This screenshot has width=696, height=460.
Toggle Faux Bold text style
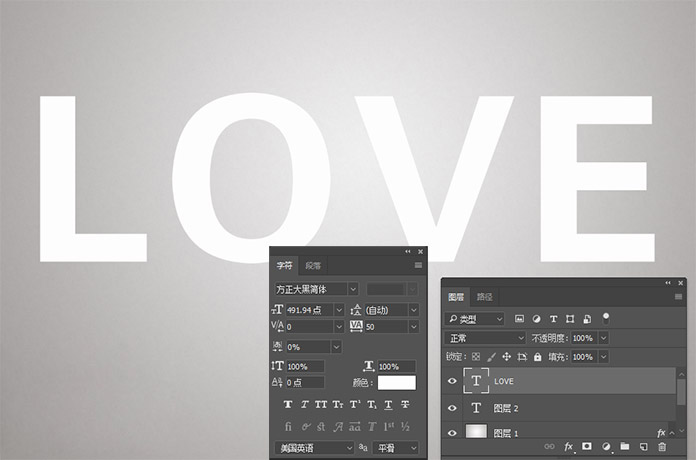[x=288, y=404]
